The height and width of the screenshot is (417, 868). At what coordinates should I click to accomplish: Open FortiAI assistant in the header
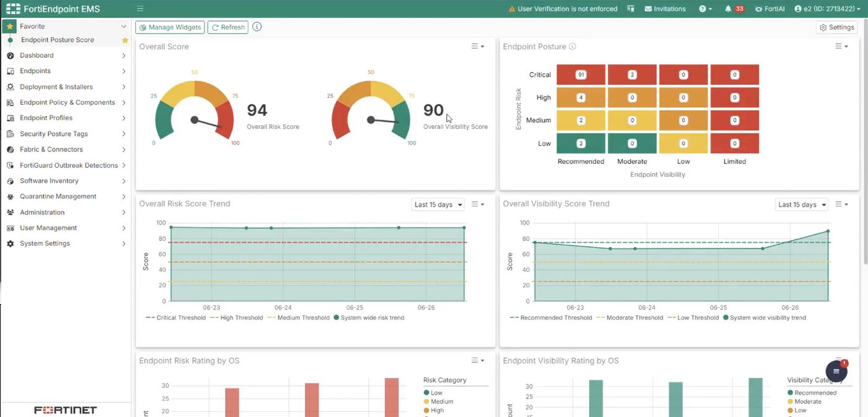coord(770,9)
